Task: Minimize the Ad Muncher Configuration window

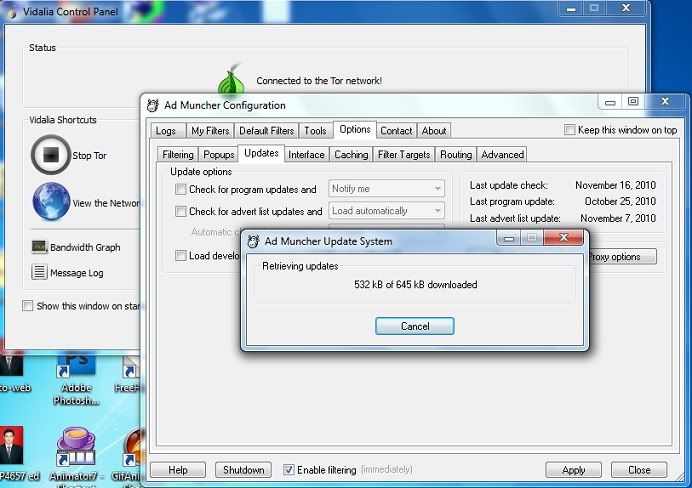Action: pyautogui.click(x=610, y=102)
